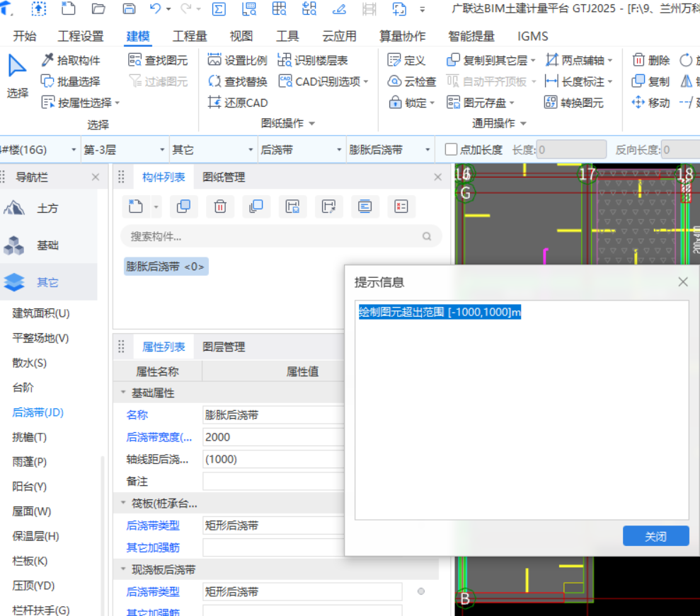This screenshot has width=700, height=616.
Task: Click the 复制到其它层 button
Action: click(490, 60)
